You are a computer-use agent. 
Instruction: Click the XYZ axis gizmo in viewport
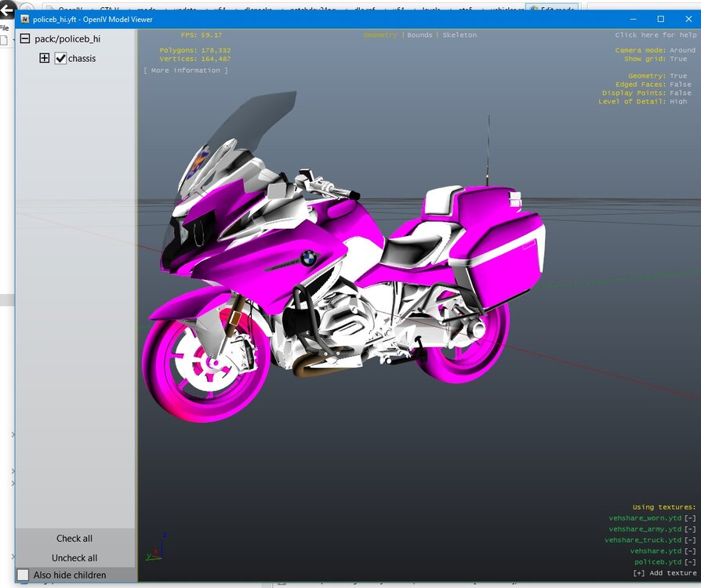(x=154, y=547)
